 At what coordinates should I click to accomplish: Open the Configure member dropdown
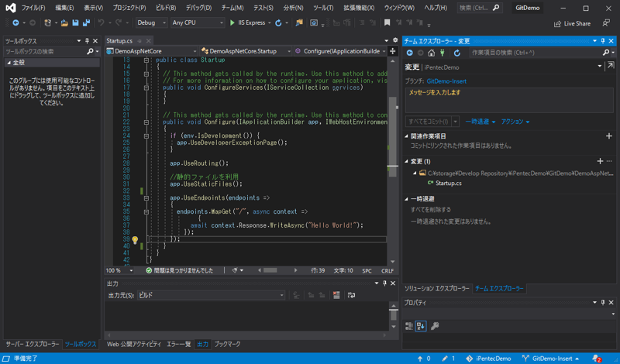pos(340,51)
